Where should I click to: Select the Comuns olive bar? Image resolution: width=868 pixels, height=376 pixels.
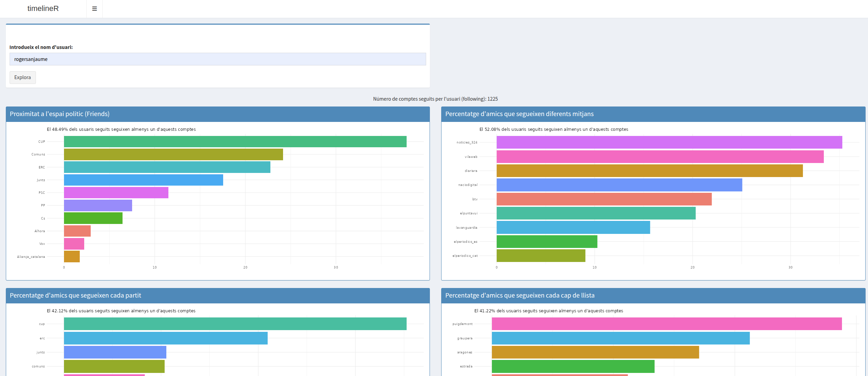[173, 154]
